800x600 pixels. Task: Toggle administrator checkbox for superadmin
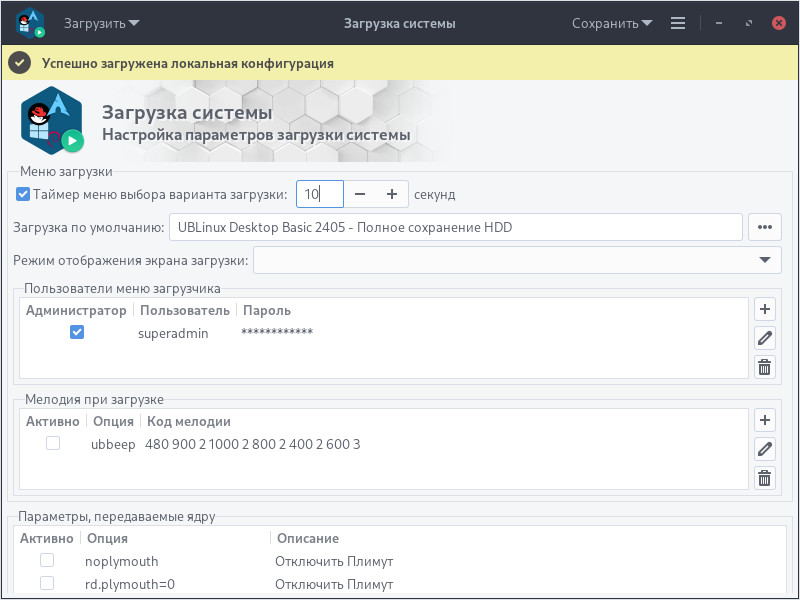point(77,332)
